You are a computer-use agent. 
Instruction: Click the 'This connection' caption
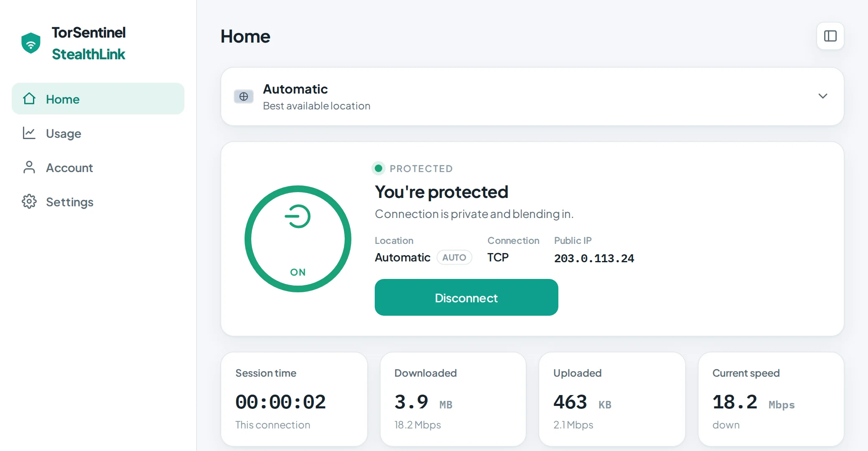tap(273, 425)
